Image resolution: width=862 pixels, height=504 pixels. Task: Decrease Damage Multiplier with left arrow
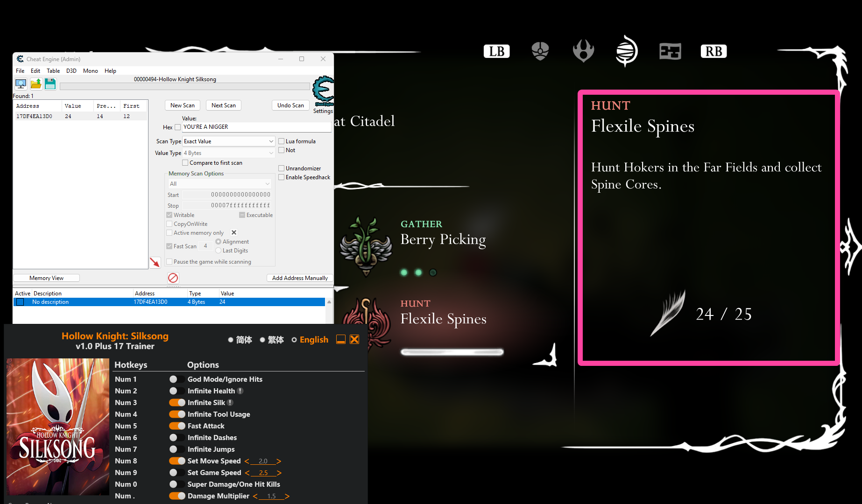pos(255,497)
